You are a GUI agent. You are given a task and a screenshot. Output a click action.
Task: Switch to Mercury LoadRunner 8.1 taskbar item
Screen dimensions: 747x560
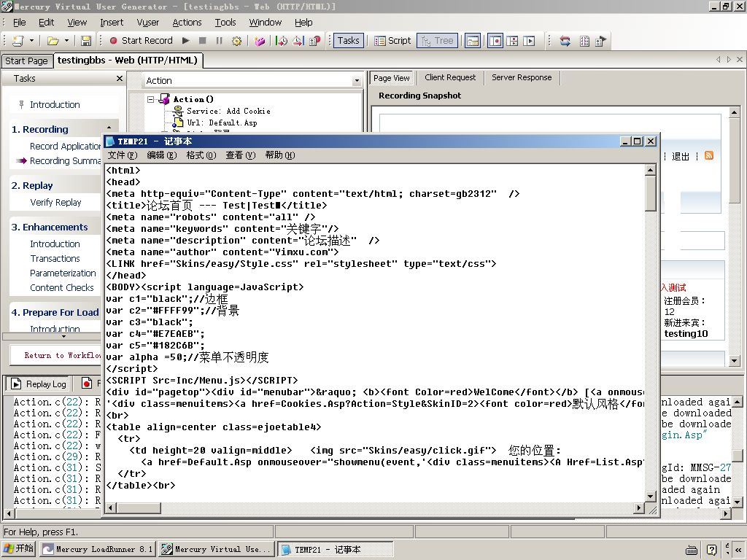(x=98, y=549)
